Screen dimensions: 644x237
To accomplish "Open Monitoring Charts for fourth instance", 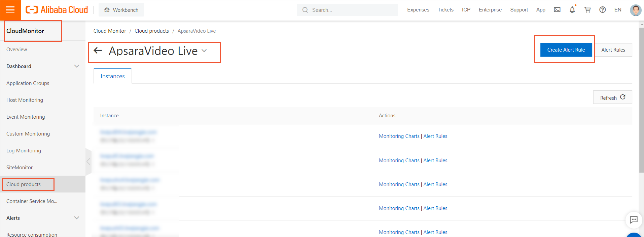I will click(x=399, y=208).
